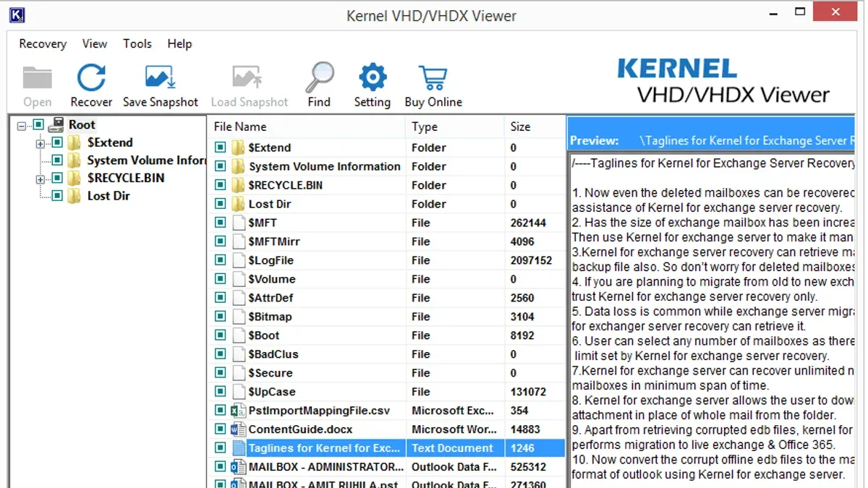Screen dimensions: 868x488
Task: Click the Recover toolbar icon
Action: click(x=91, y=77)
